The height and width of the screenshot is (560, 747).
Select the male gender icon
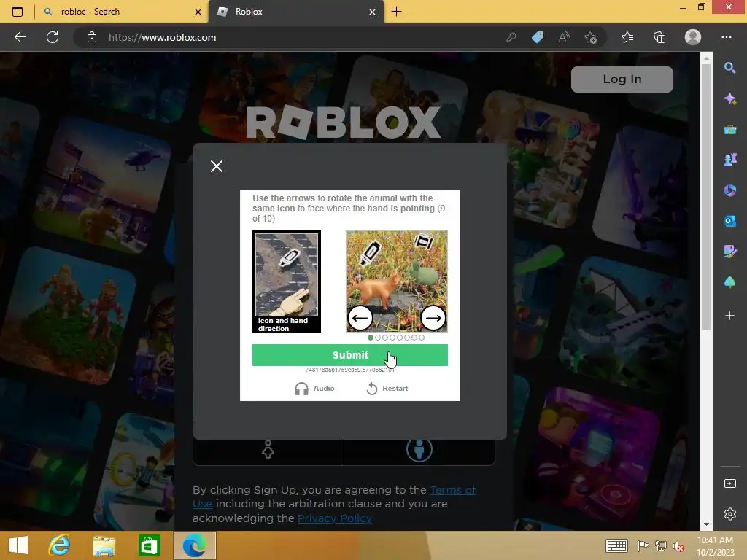[x=419, y=450]
